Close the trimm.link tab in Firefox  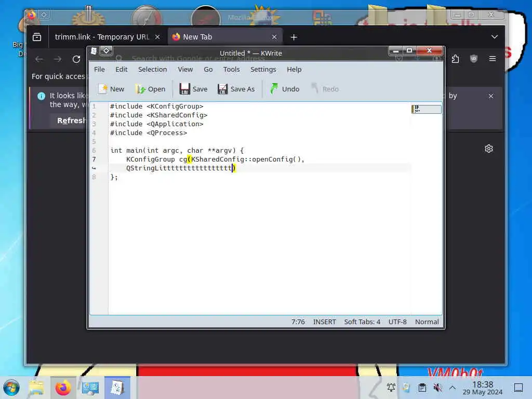157,37
